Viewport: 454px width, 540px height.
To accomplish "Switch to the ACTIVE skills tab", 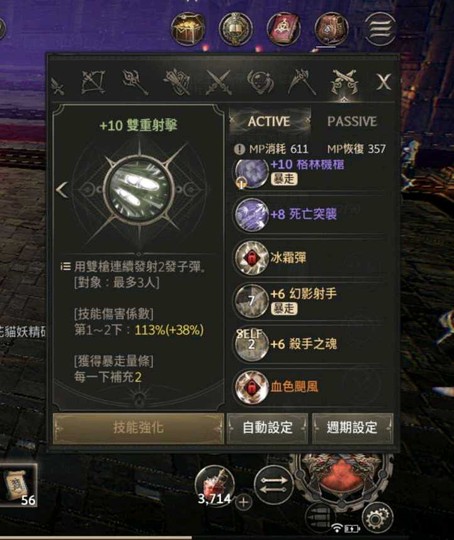I will 269,121.
